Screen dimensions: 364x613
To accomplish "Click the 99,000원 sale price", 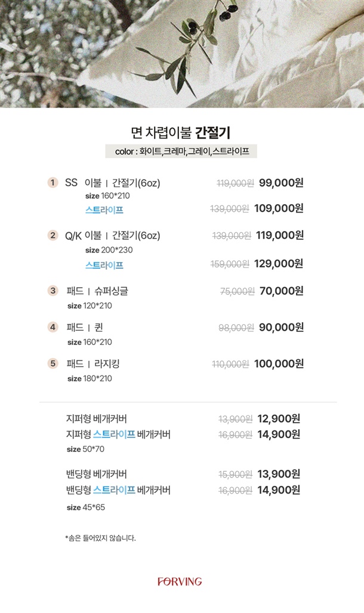I will pyautogui.click(x=281, y=183).
